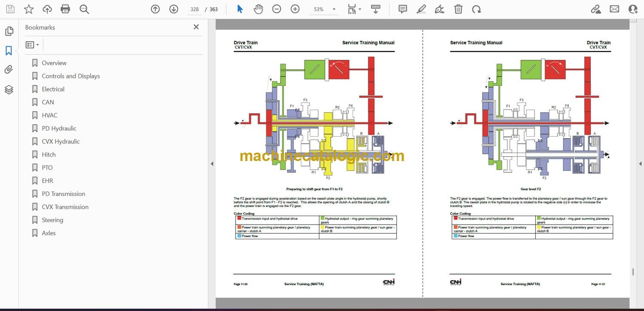Toggle the Layers panel

(x=9, y=89)
